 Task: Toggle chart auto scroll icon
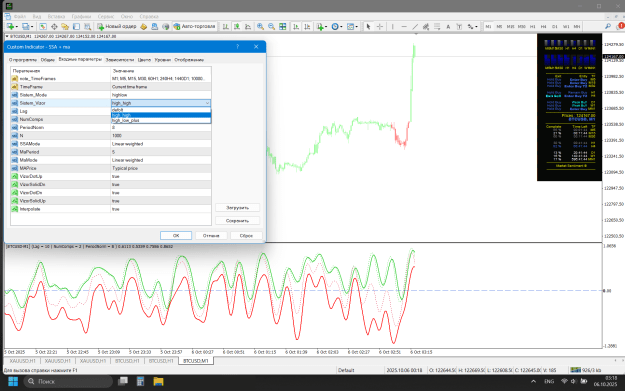296,26
